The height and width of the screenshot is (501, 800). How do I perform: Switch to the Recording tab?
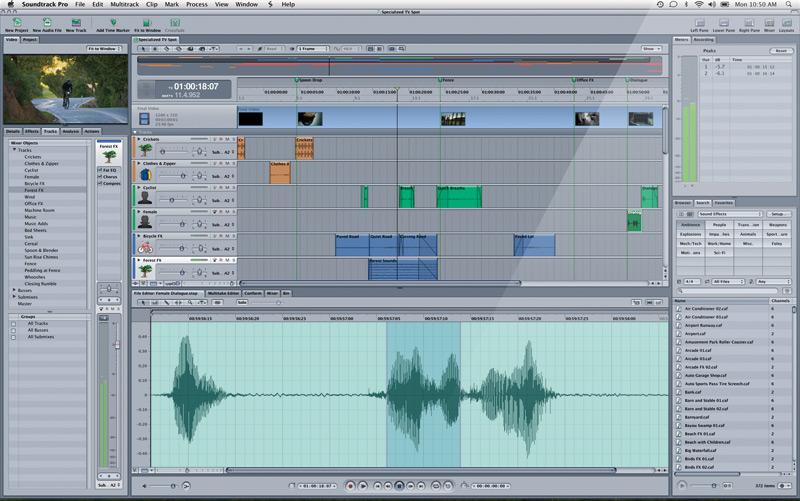click(704, 39)
